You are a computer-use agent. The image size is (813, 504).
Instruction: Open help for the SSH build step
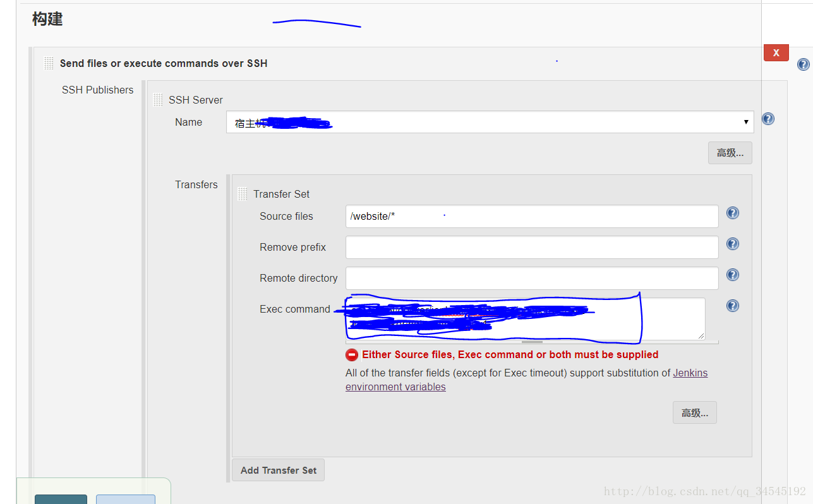803,64
